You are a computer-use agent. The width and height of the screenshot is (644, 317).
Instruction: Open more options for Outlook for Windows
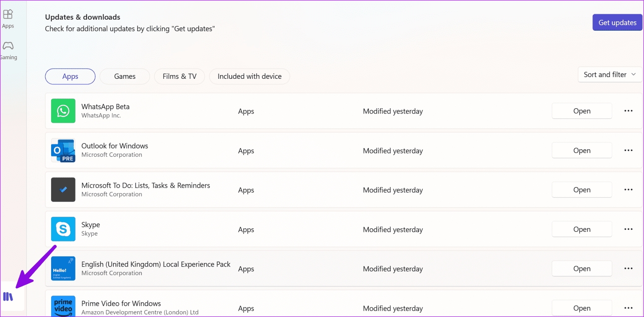[628, 151]
